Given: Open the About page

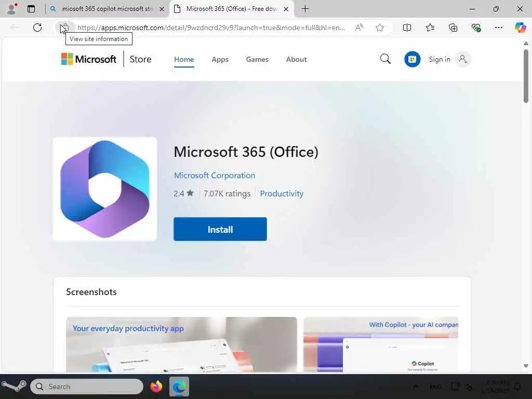Looking at the screenshot, I should (x=296, y=59).
